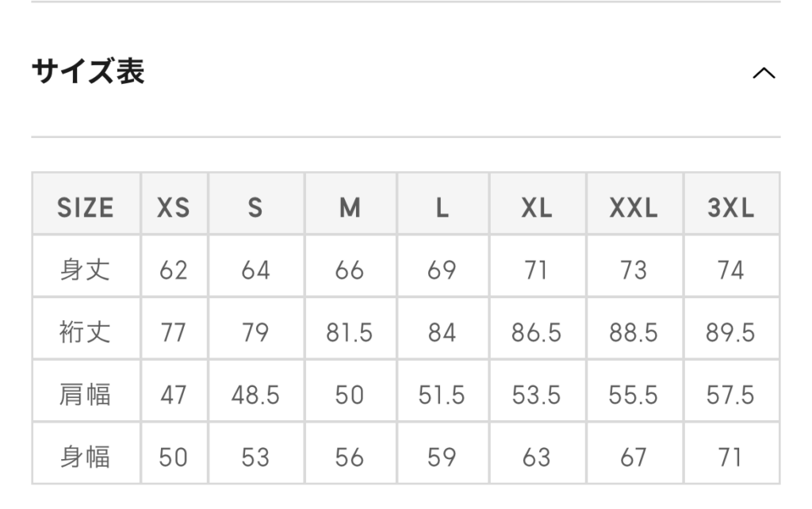Select the XL column header

537,209
